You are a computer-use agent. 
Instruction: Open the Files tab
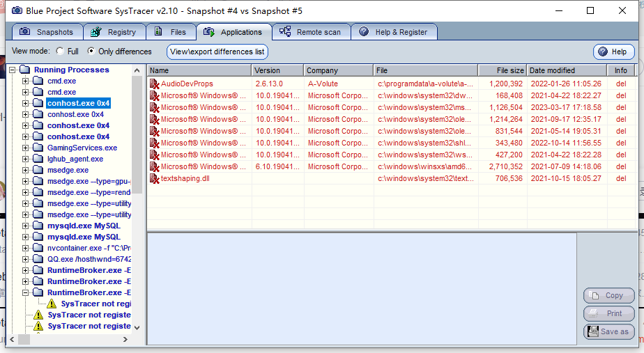click(x=171, y=32)
